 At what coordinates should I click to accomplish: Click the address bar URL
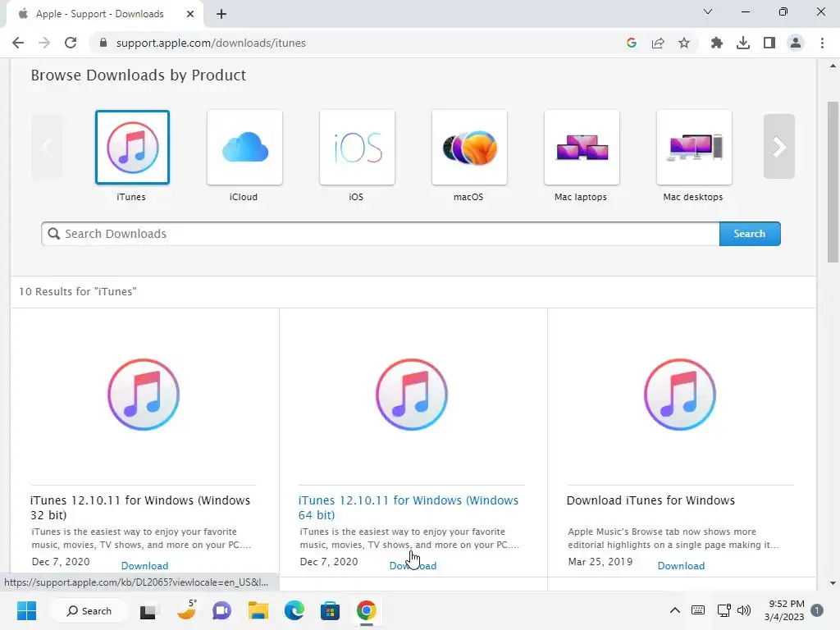point(211,43)
